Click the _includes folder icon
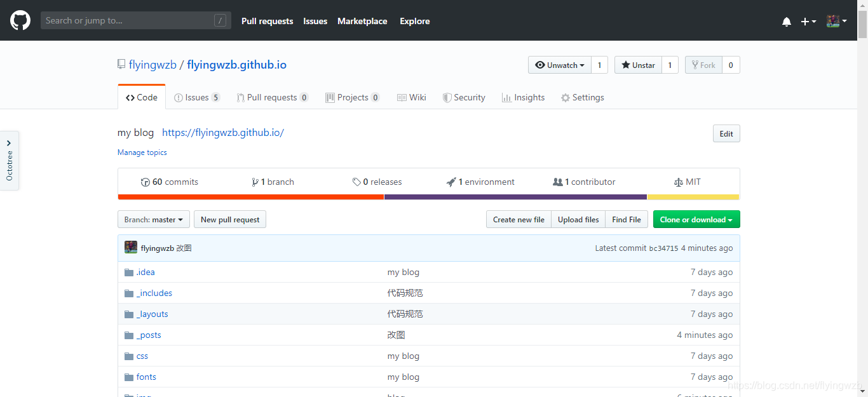 [x=129, y=293]
